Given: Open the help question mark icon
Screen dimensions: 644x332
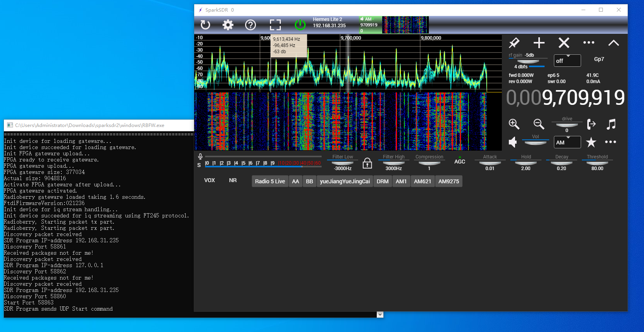Looking at the screenshot, I should (251, 25).
